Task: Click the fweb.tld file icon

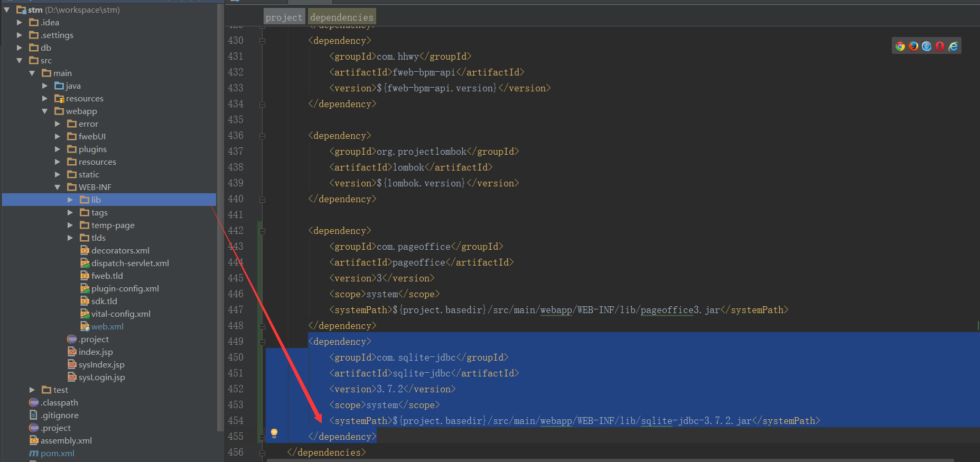Action: 85,276
